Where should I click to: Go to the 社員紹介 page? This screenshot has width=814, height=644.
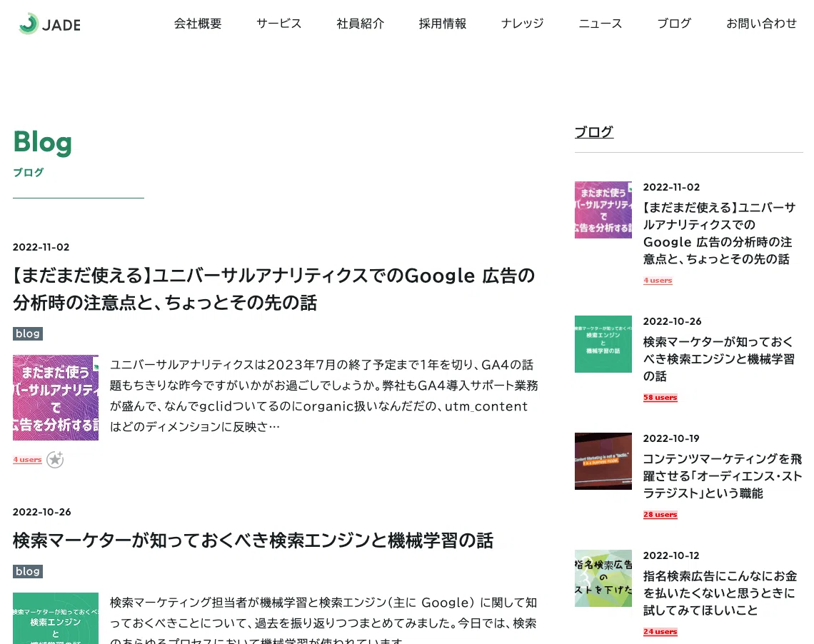pyautogui.click(x=361, y=24)
